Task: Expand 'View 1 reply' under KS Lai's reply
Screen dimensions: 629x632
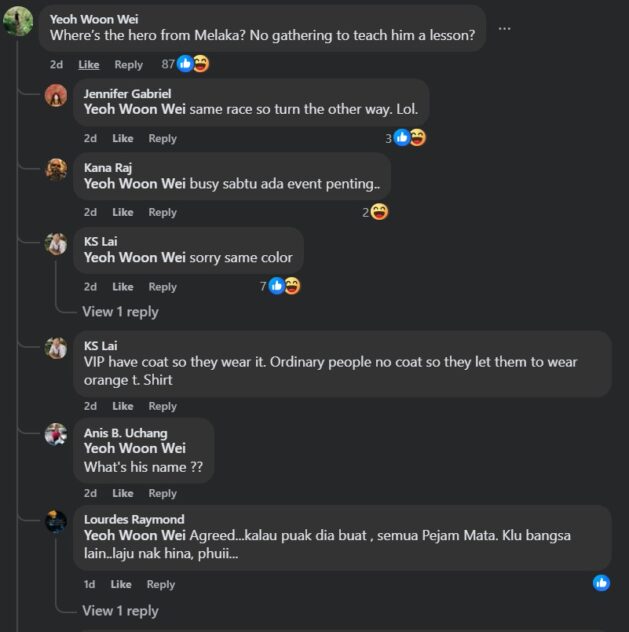Action: click(x=120, y=312)
